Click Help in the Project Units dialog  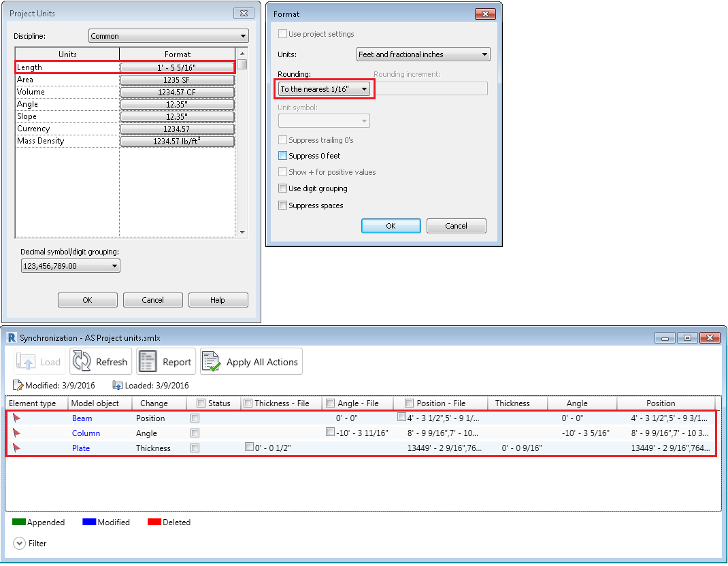[x=218, y=300]
